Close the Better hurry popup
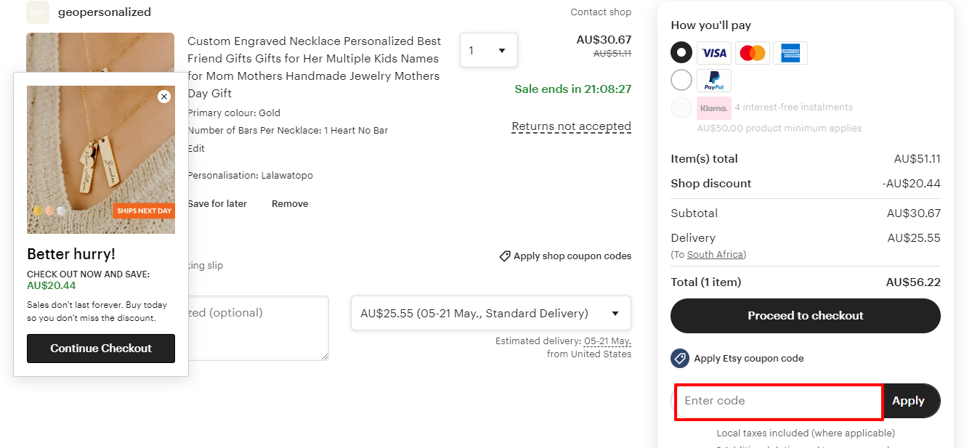The height and width of the screenshot is (448, 980). [164, 97]
